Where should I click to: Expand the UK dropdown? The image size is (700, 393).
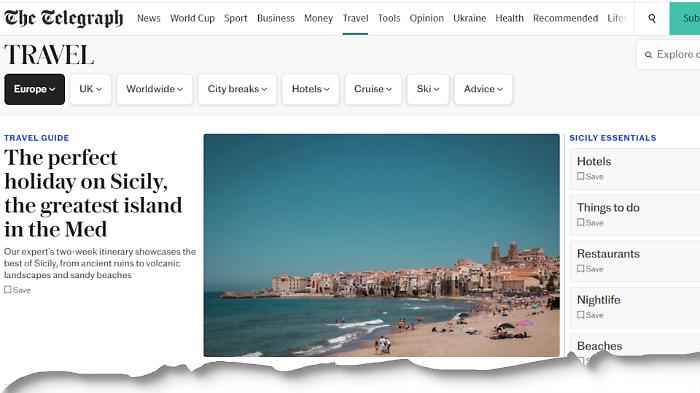coord(91,89)
